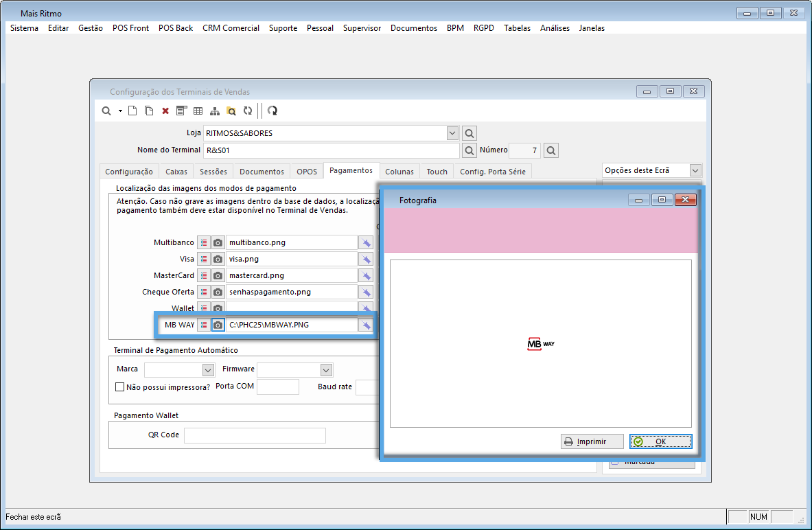This screenshot has height=530, width=812.
Task: Open the Touch tab
Action: click(x=437, y=172)
